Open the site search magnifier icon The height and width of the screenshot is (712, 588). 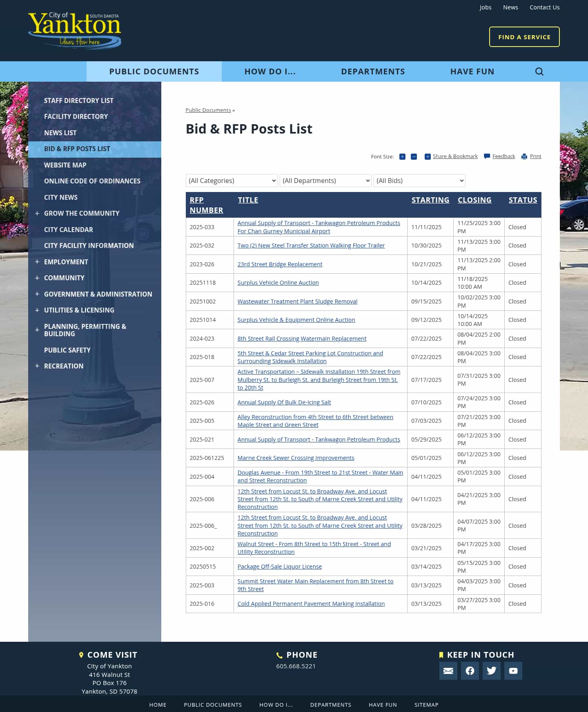[x=539, y=71]
